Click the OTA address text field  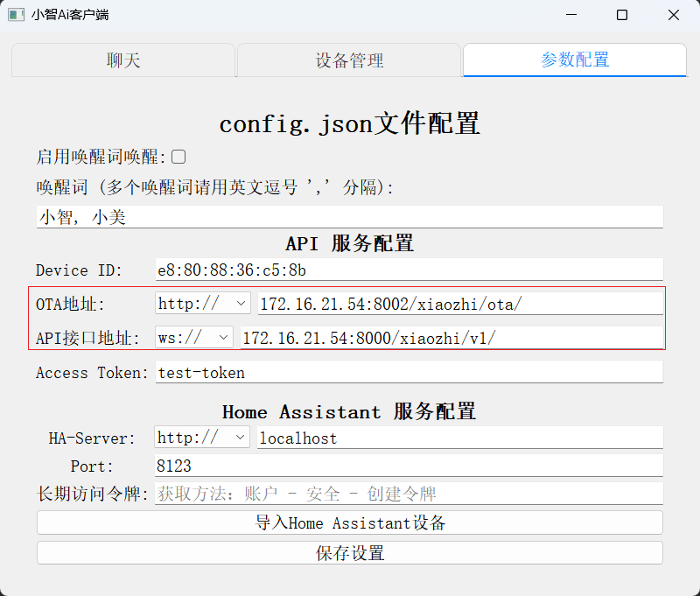pos(461,304)
